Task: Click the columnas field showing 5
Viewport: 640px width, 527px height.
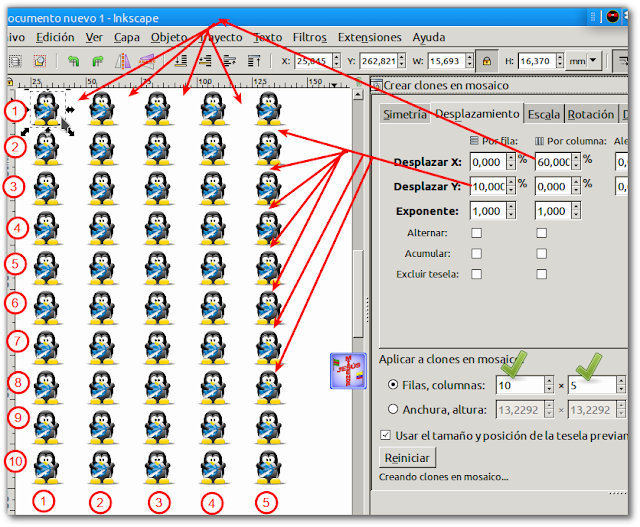Action: pos(592,385)
